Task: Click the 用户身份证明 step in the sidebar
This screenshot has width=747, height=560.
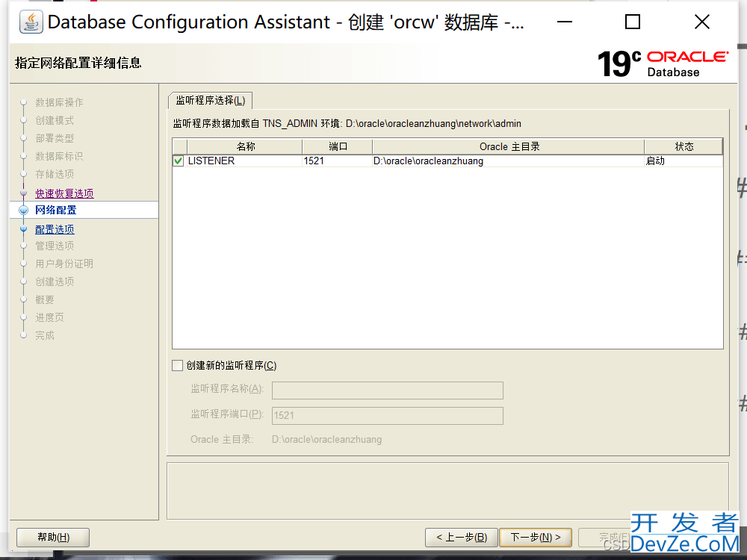Action: coord(64,264)
